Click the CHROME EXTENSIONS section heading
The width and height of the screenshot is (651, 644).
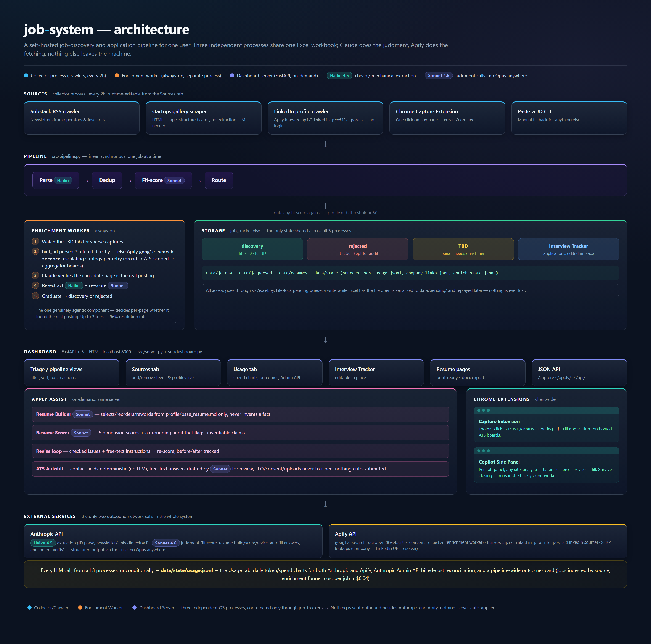coord(502,399)
